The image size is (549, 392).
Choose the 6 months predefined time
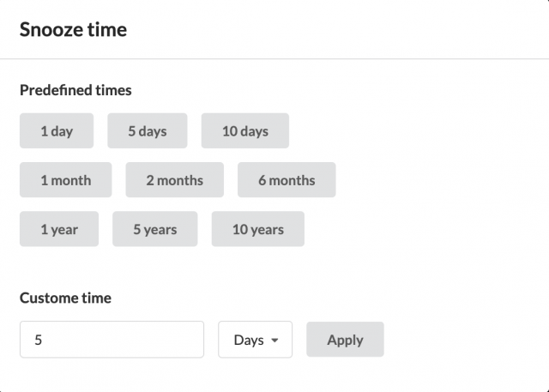287,180
